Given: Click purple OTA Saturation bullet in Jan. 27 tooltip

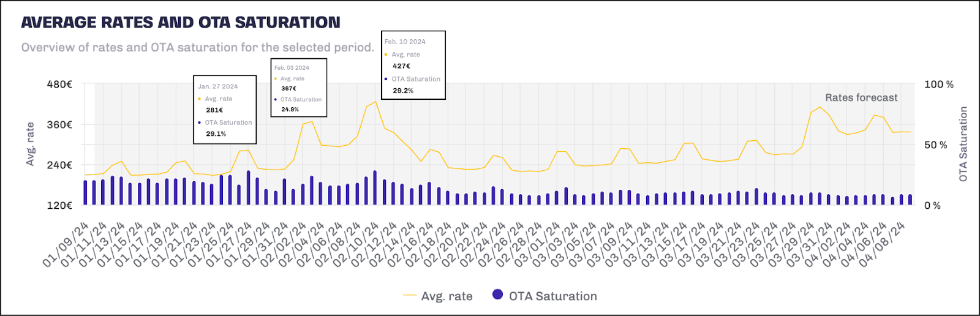Looking at the screenshot, I should [x=200, y=122].
